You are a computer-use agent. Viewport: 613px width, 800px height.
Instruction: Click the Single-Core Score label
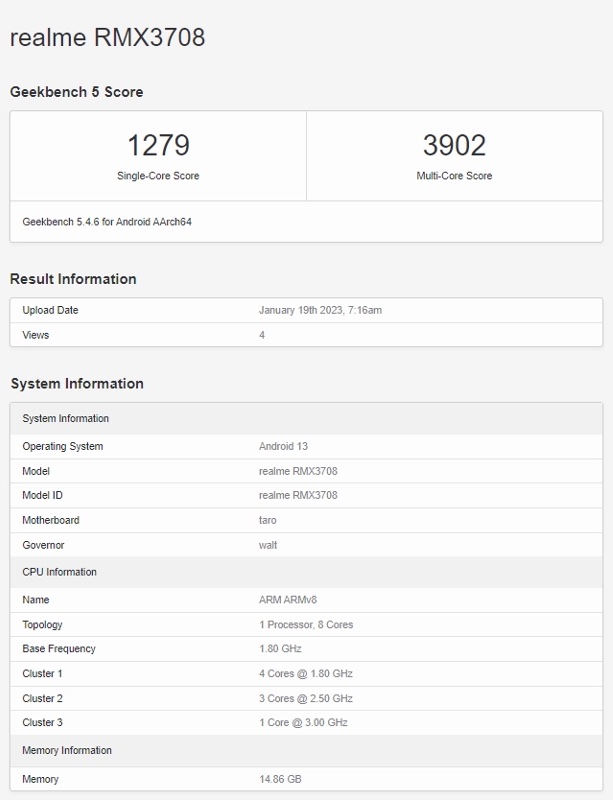(158, 176)
